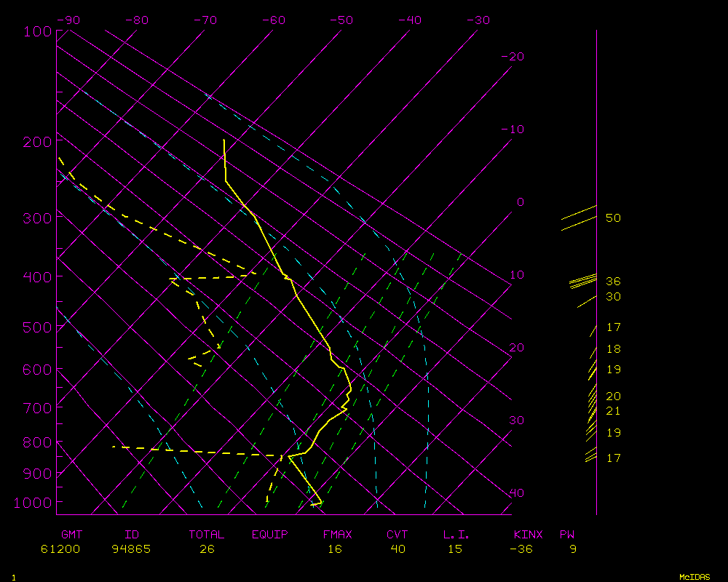Select the KINX value -36
Screen dimensions: 728x582
pyautogui.click(x=523, y=549)
